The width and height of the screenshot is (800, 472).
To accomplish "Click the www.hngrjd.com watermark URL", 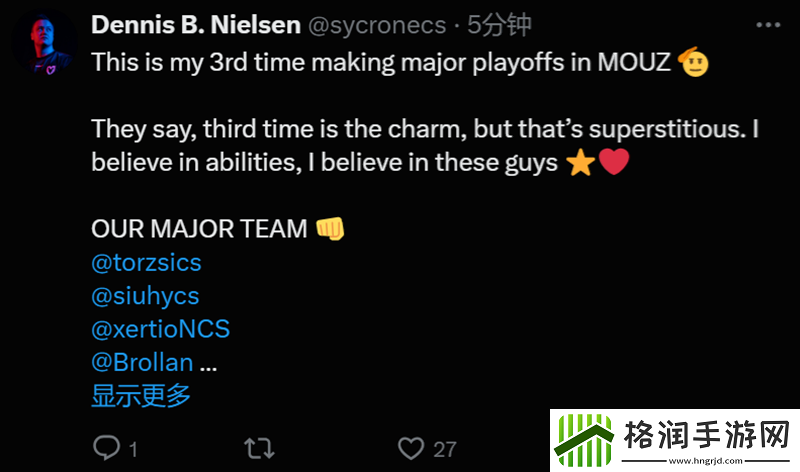I will coord(706,462).
